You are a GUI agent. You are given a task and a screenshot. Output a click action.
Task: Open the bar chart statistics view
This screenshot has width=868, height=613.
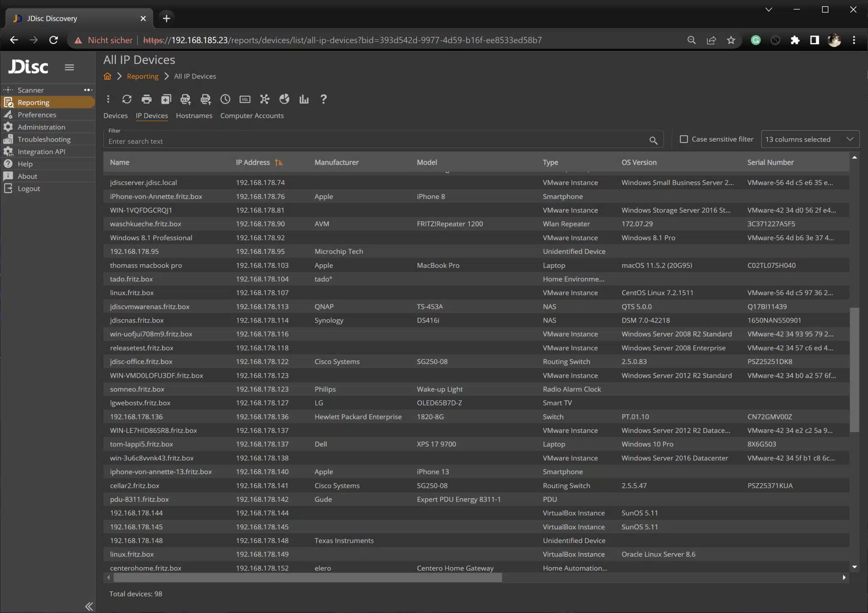(303, 99)
